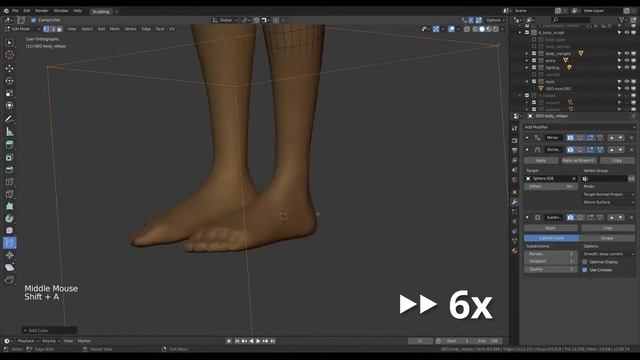
Task: Open the Render menu
Action: coord(42,11)
